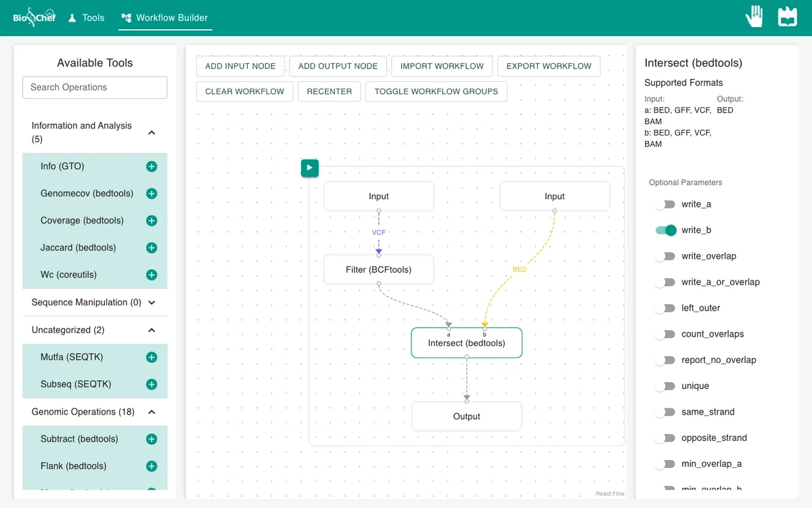
Task: Enable the write_a switch
Action: click(x=666, y=205)
